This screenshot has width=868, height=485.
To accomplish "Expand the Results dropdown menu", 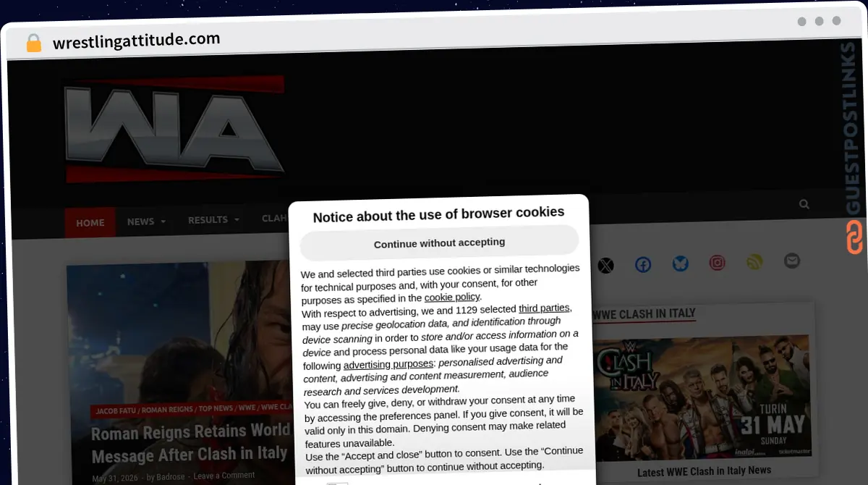I will pyautogui.click(x=213, y=219).
